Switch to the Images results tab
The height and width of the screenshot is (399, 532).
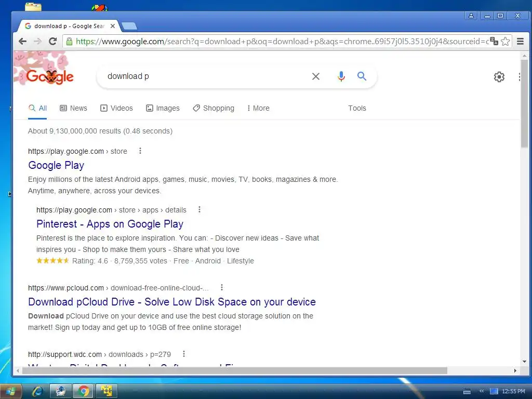pyautogui.click(x=163, y=108)
